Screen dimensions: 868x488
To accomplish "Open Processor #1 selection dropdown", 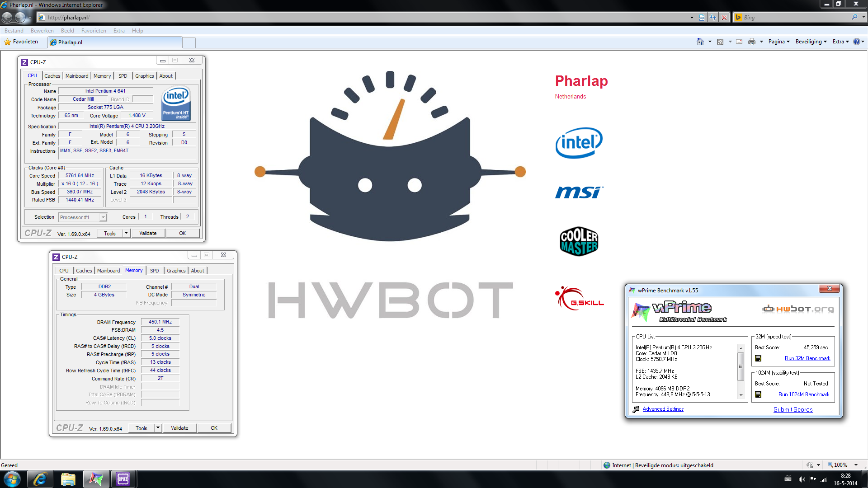I will tap(103, 217).
